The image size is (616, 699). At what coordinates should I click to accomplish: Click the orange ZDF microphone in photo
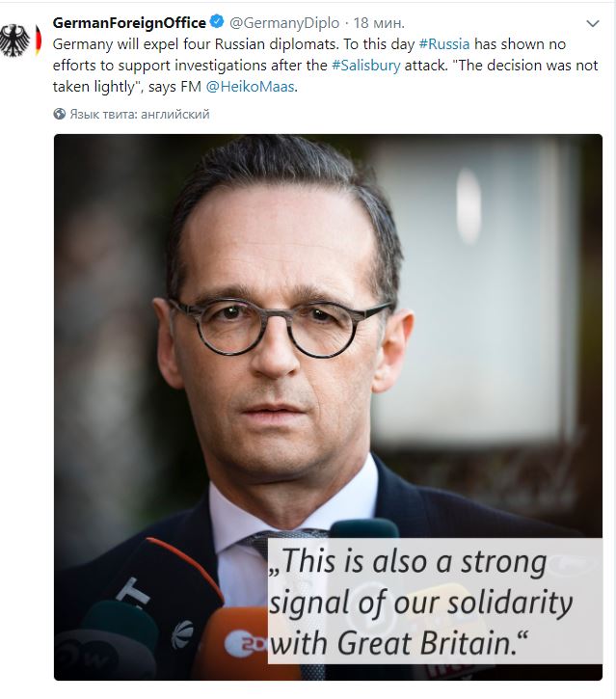[231, 642]
